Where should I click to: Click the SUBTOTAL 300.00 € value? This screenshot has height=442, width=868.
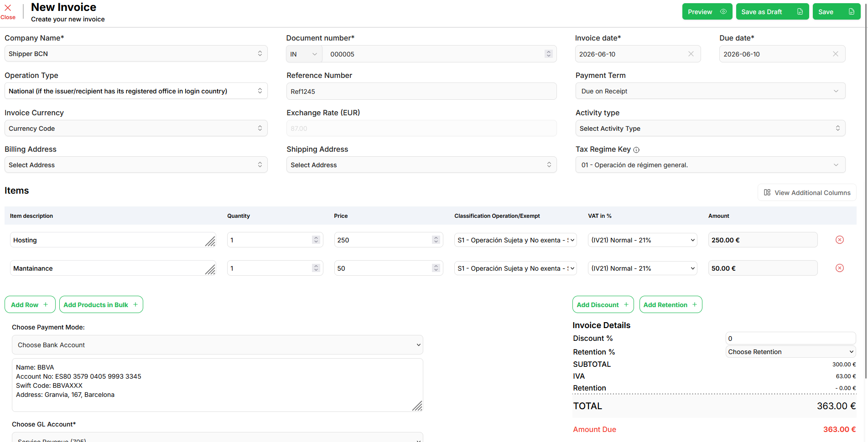click(844, 365)
